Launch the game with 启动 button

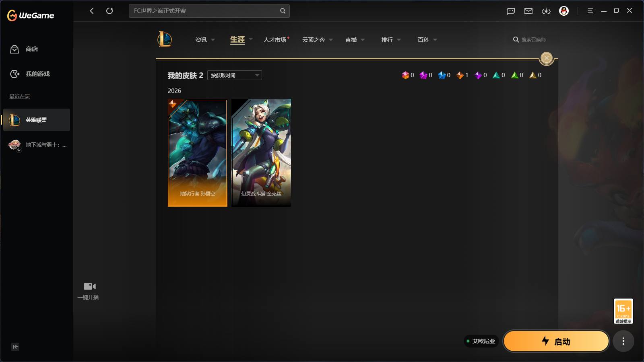click(x=556, y=341)
